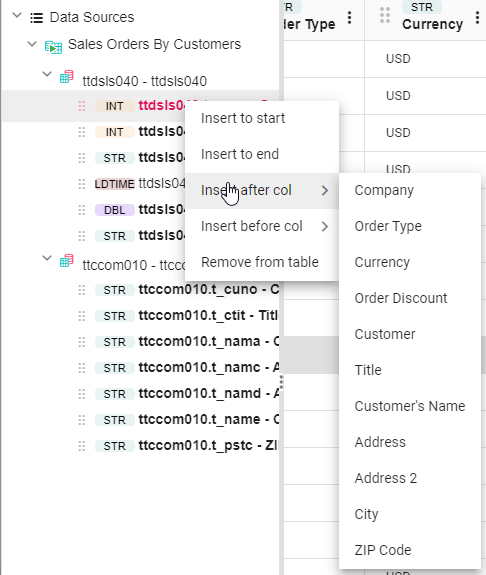This screenshot has width=486, height=575.
Task: Click the ttccom010 table icon
Action: 67,260
